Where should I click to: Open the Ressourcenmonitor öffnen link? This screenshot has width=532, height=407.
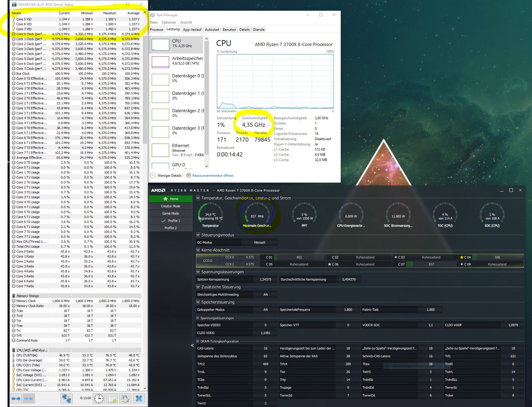(213, 176)
